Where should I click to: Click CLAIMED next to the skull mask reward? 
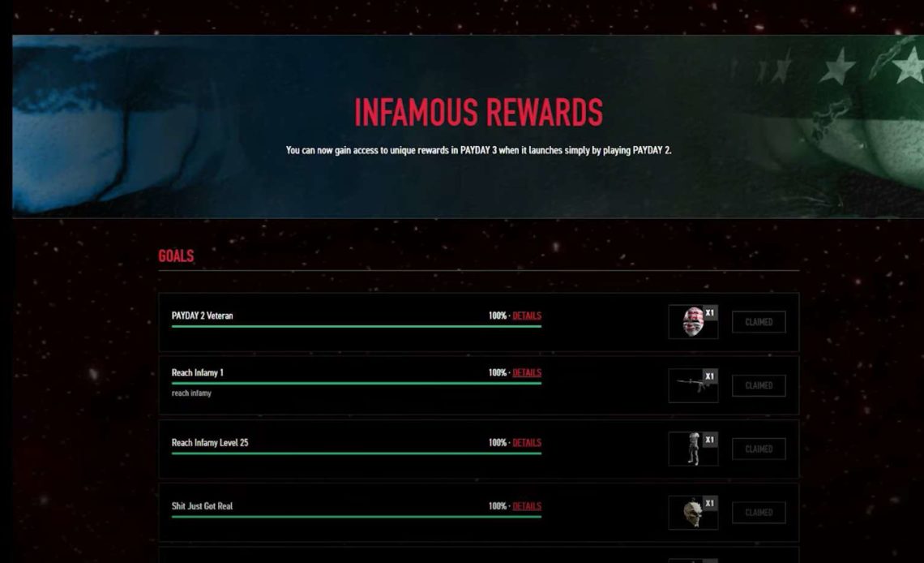pos(758,512)
